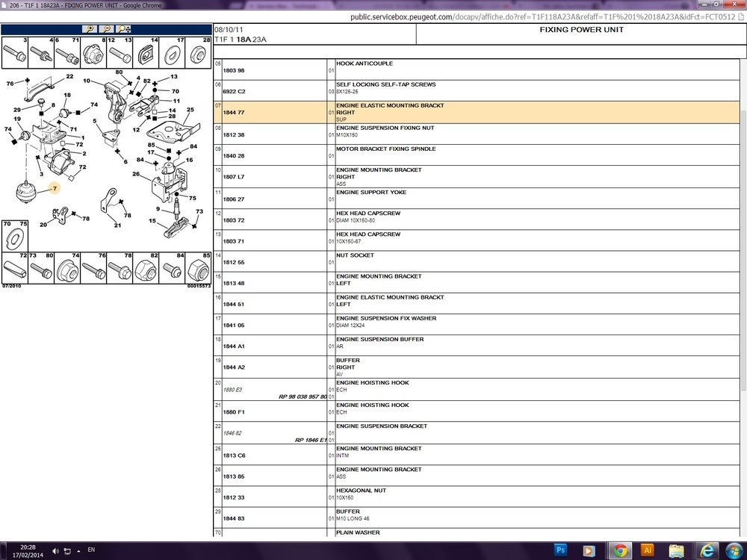This screenshot has height=560, width=747.
Task: Select part number 1844 51
Action: point(233,305)
